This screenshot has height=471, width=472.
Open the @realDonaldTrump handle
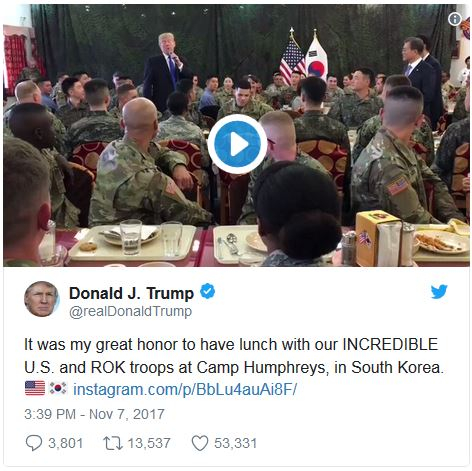tap(130, 311)
